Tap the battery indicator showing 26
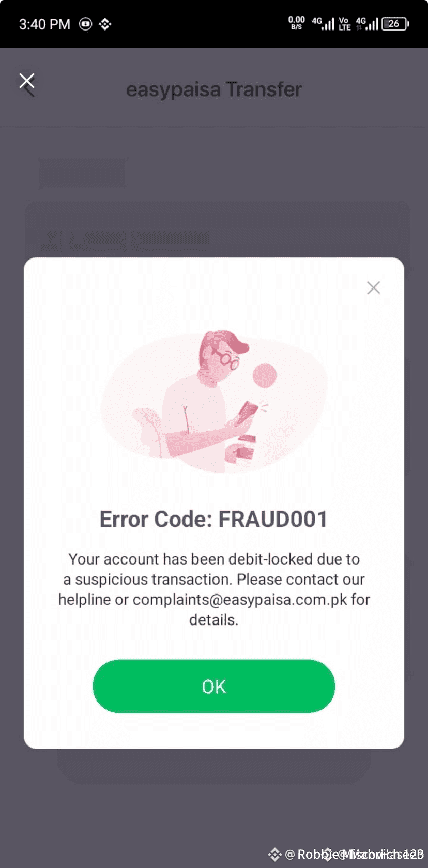Screen dimensions: 428x868 coord(395,24)
